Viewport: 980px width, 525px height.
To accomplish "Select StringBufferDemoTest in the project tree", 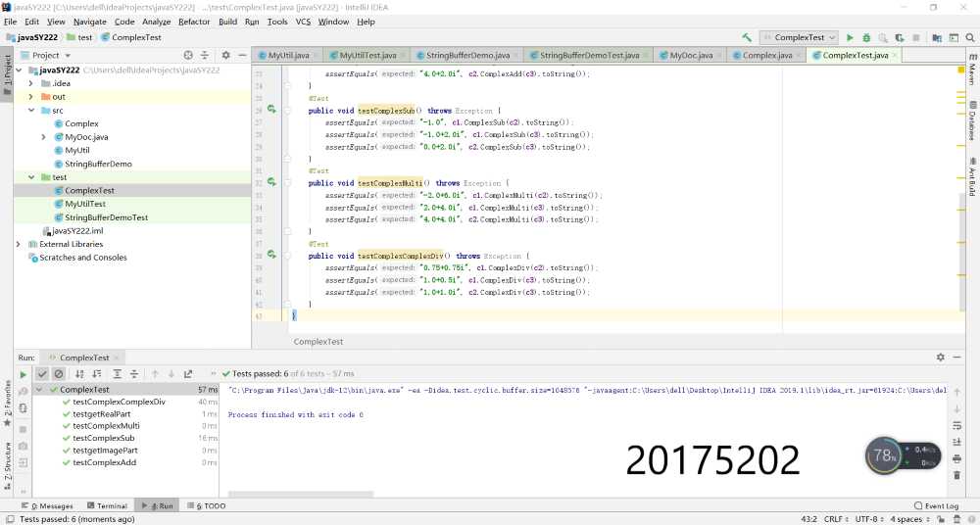I will click(x=106, y=217).
